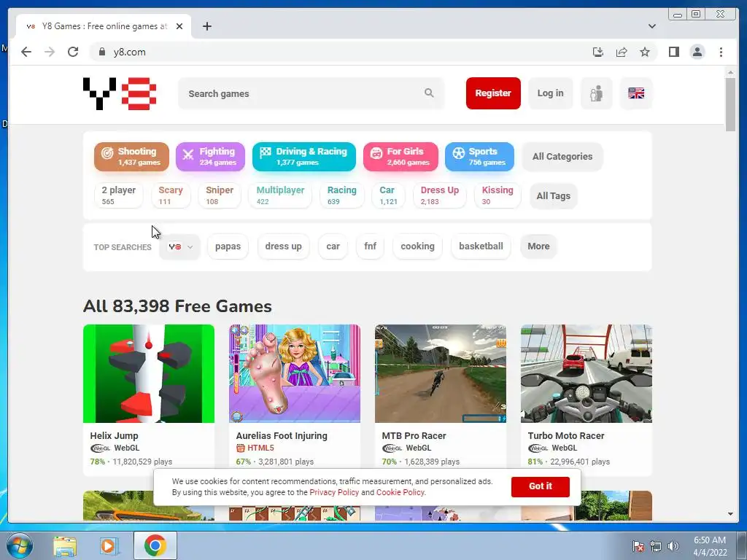Viewport: 747px width, 560px height.
Task: Click the page vertical scrollbar thumb
Action: [x=730, y=104]
